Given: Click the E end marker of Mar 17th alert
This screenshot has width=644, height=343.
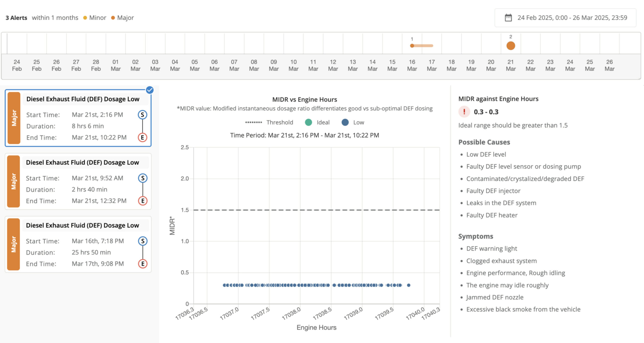Looking at the screenshot, I should point(143,264).
